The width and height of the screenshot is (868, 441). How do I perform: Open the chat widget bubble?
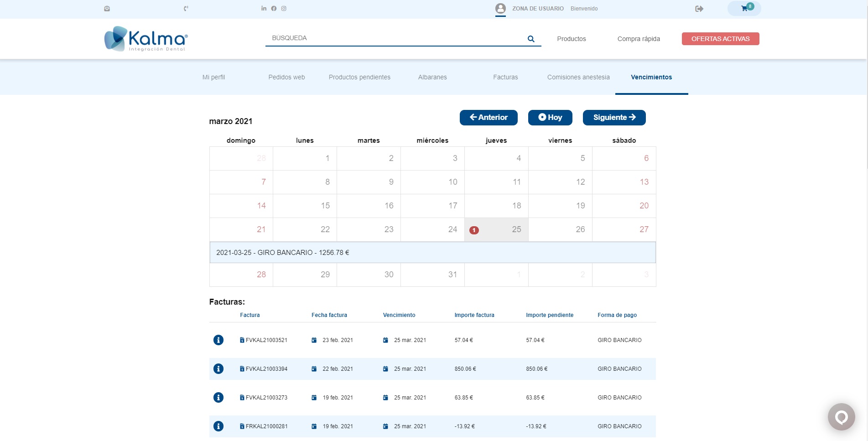(842, 417)
